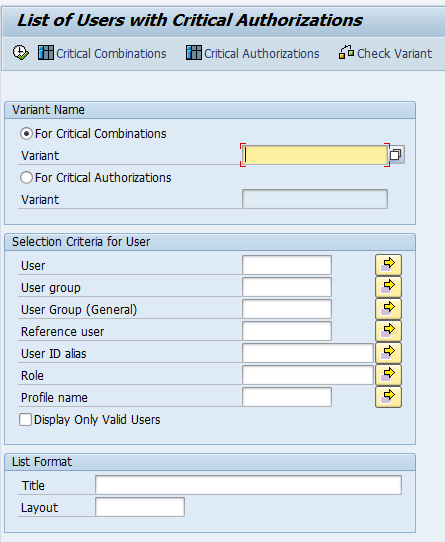This screenshot has height=542, width=445.
Task: Open multiple selection arrow for Profile name
Action: (388, 397)
